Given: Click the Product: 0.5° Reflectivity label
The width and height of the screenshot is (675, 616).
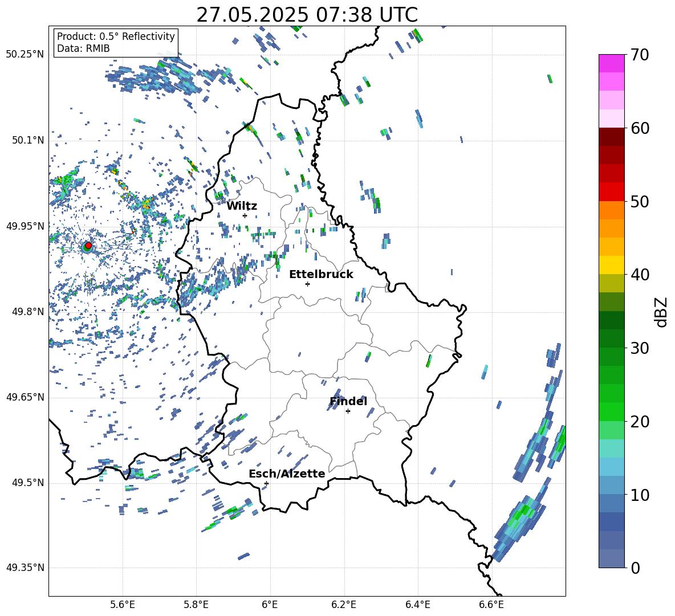Looking at the screenshot, I should 116,36.
